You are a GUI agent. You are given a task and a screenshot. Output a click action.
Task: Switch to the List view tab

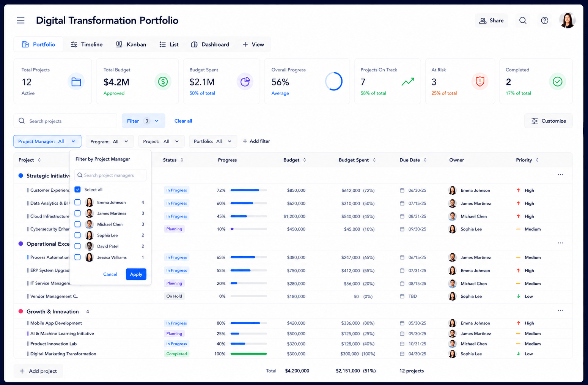pyautogui.click(x=169, y=44)
